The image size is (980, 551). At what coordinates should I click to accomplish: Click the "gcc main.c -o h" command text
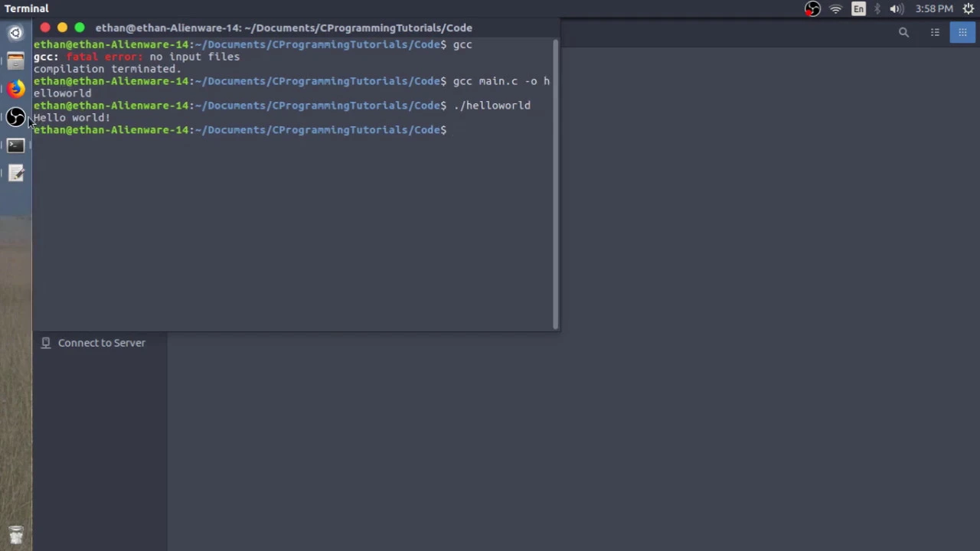point(501,80)
